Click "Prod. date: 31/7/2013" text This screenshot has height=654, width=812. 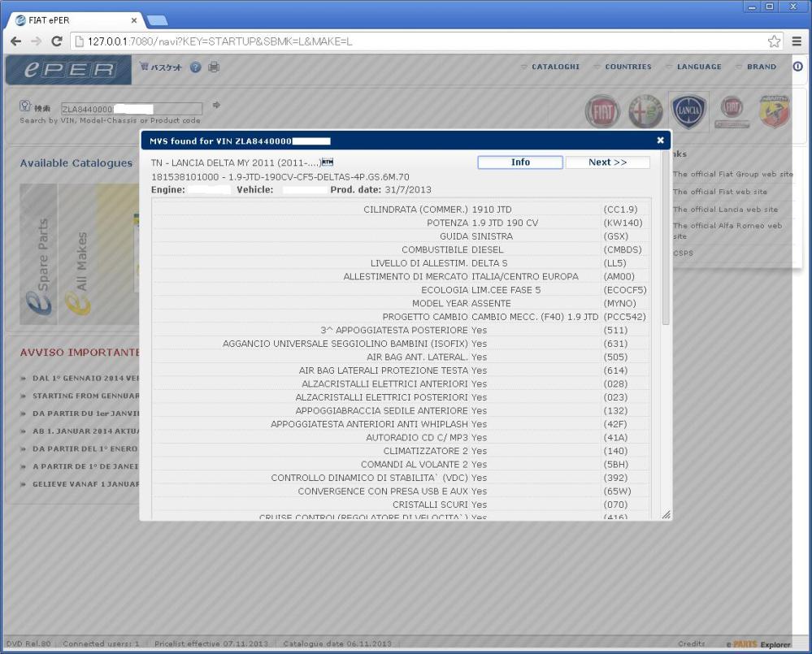pos(380,190)
